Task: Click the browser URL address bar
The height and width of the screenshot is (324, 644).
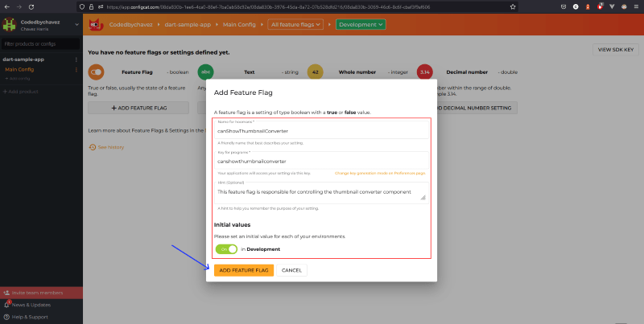Action: (295, 7)
